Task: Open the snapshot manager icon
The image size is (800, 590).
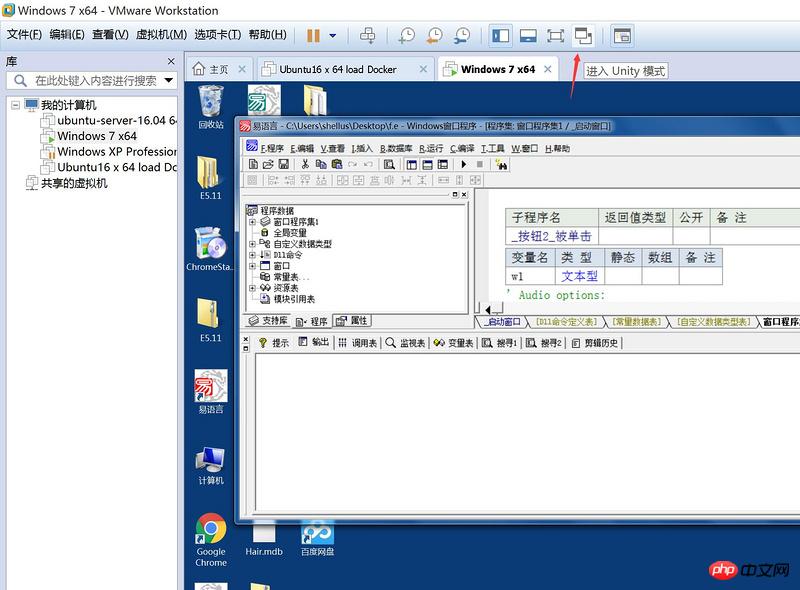Action: click(x=462, y=36)
